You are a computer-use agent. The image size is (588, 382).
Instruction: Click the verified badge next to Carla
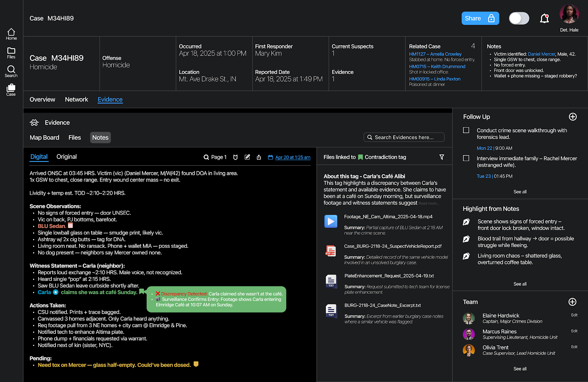[55, 292]
